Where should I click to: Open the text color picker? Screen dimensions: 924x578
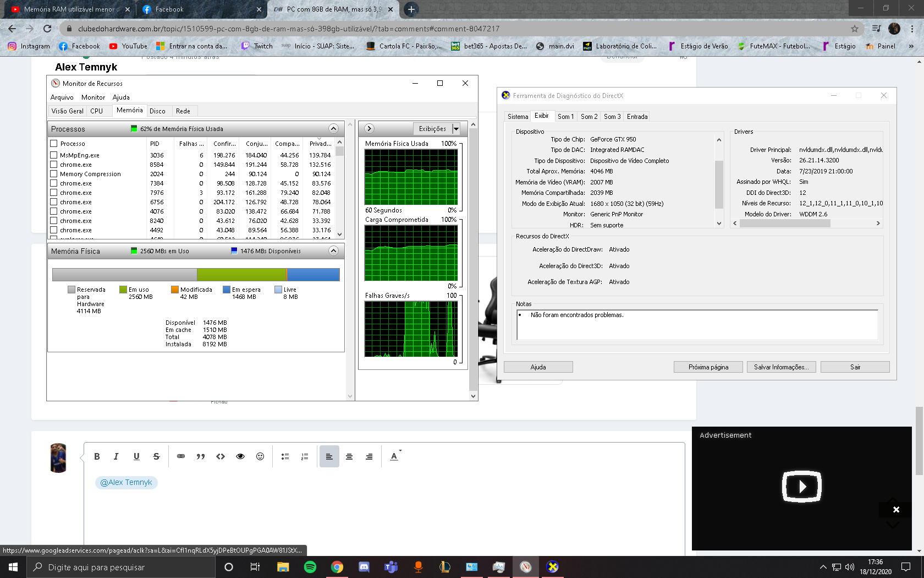point(395,456)
